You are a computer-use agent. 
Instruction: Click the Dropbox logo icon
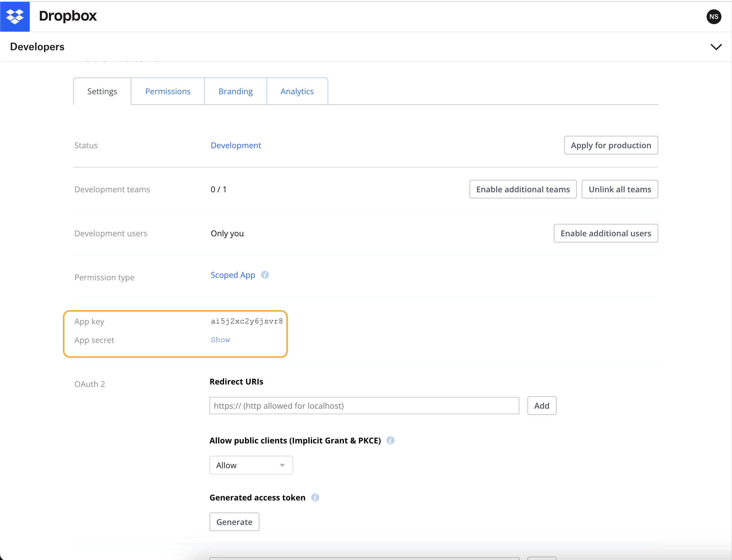tap(15, 16)
